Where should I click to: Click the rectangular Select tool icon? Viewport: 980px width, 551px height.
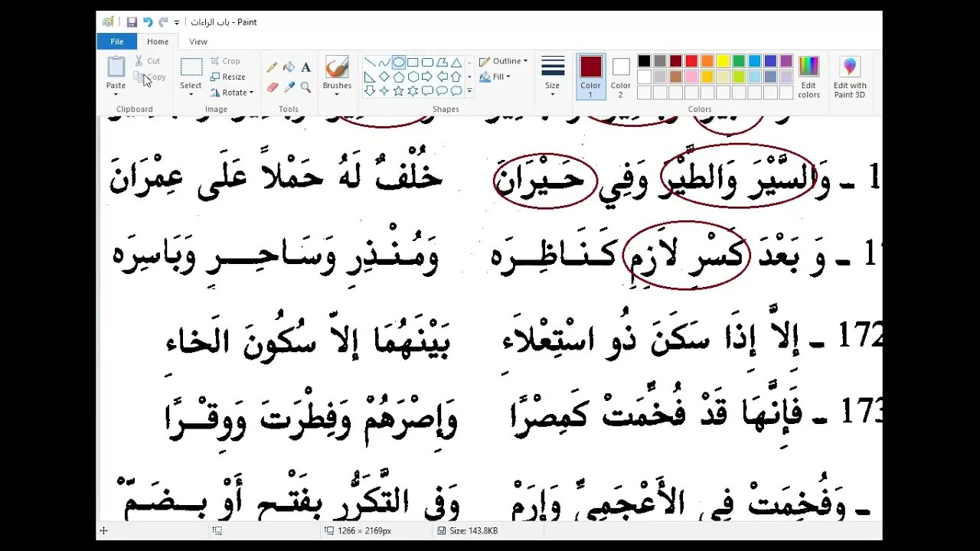point(191,67)
